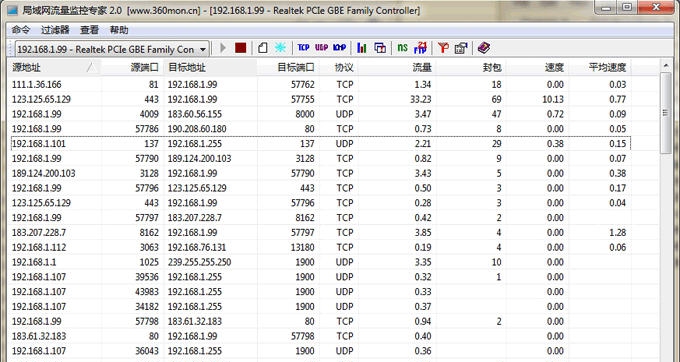Viewport: 680px width, 362px height.
Task: Click destination port 57796 cell
Action: click(x=303, y=203)
